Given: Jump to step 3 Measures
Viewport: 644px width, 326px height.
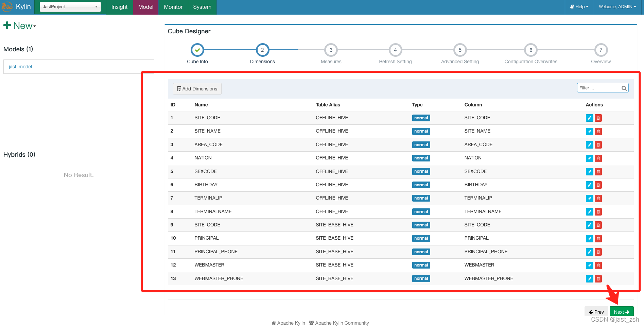Looking at the screenshot, I should (x=331, y=50).
